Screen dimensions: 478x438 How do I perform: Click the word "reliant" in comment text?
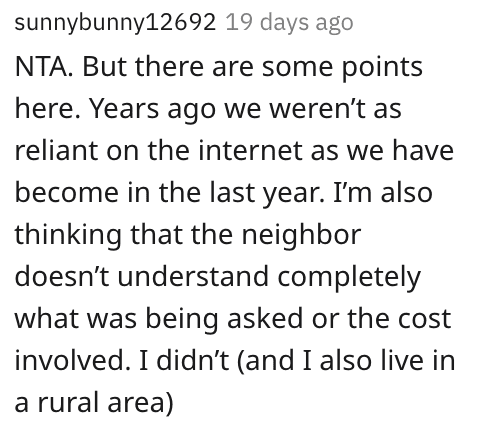[56, 151]
